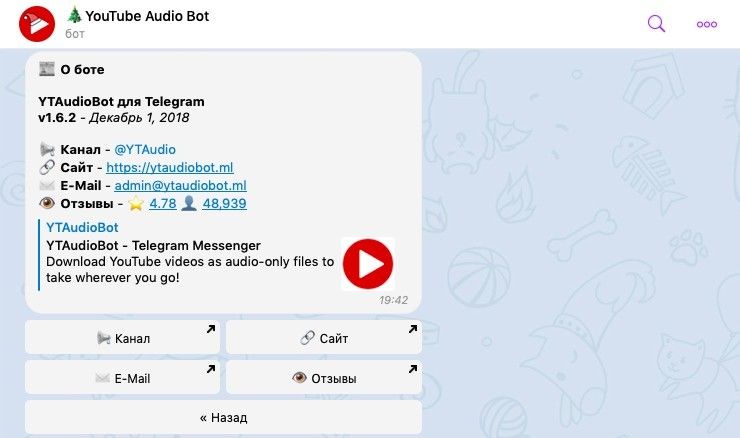Open the blue YTAudioBot preview site name

pyautogui.click(x=82, y=228)
